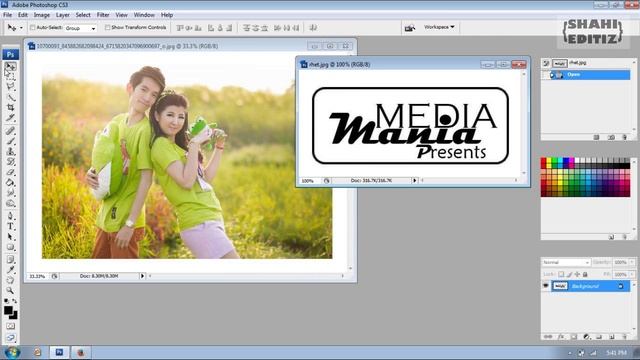Select the Hand tool

[x=11, y=280]
